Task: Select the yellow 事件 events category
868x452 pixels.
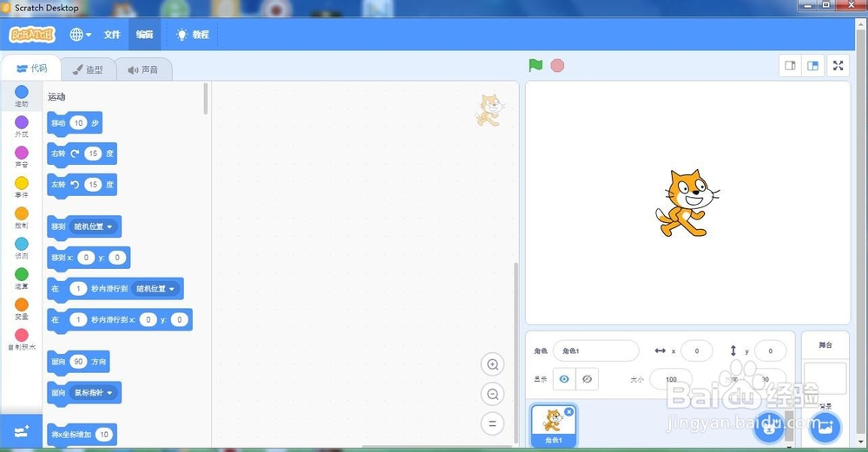Action: [x=22, y=187]
